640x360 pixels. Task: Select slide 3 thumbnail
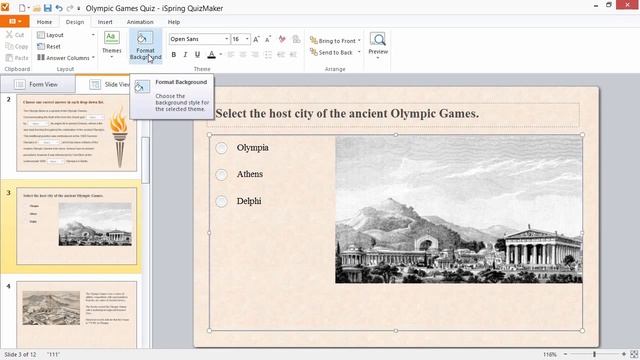77,226
